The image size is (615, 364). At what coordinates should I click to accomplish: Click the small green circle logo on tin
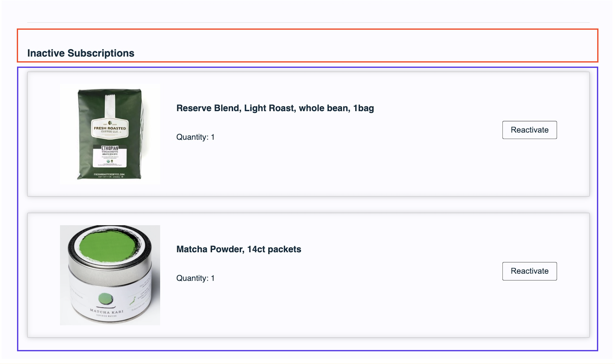tap(106, 298)
